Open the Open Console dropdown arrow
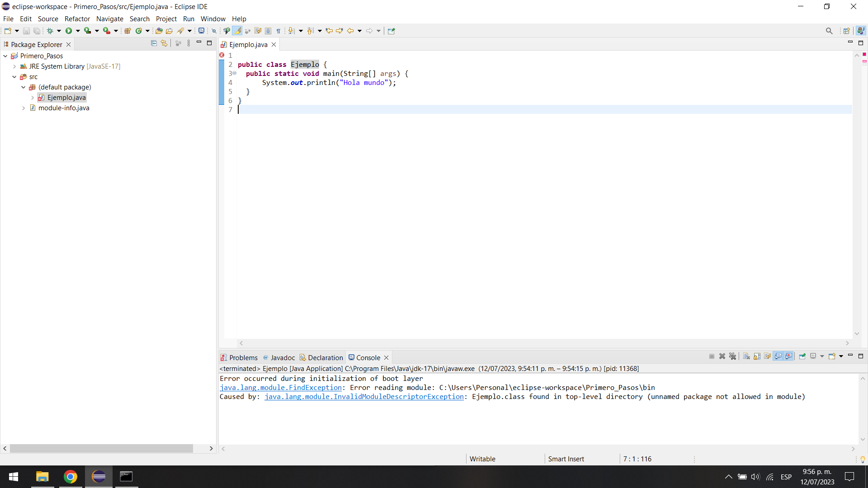This screenshot has width=868, height=488. pyautogui.click(x=841, y=357)
